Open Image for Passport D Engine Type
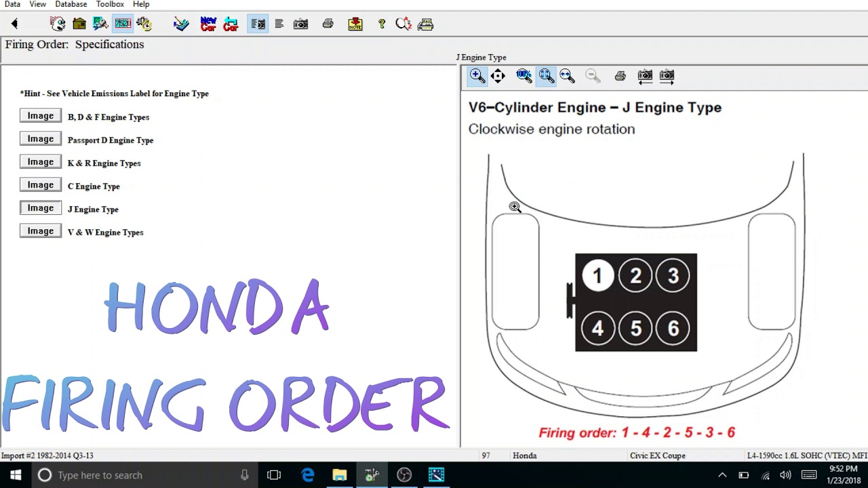 point(41,139)
